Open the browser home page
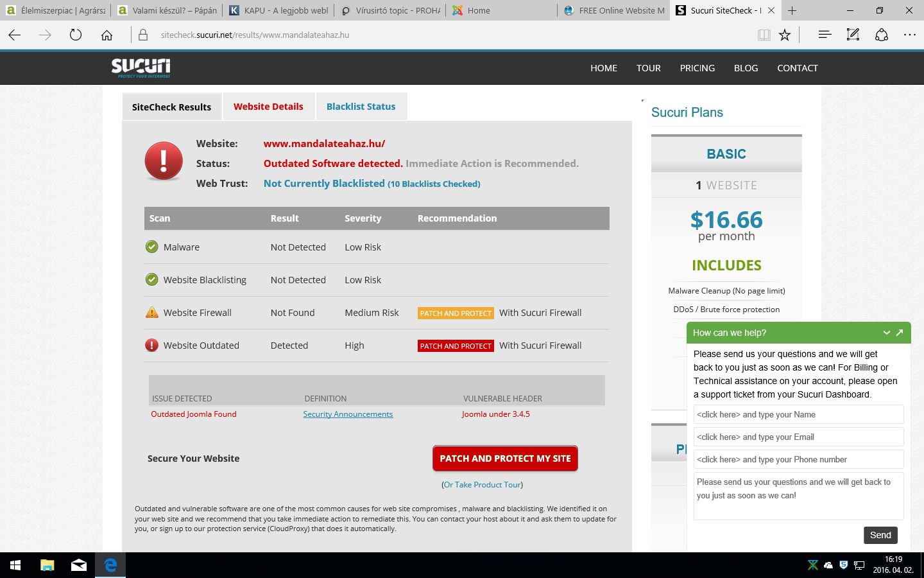Viewport: 924px width, 578px height. pos(107,35)
